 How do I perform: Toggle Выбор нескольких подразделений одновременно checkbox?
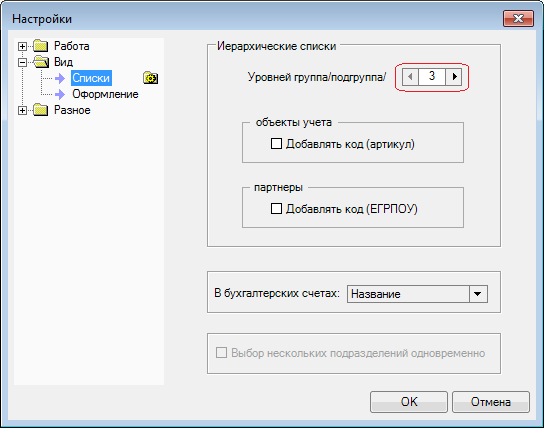pos(221,353)
